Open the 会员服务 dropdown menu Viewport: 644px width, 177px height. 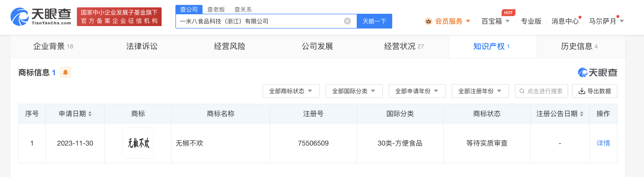click(x=453, y=21)
